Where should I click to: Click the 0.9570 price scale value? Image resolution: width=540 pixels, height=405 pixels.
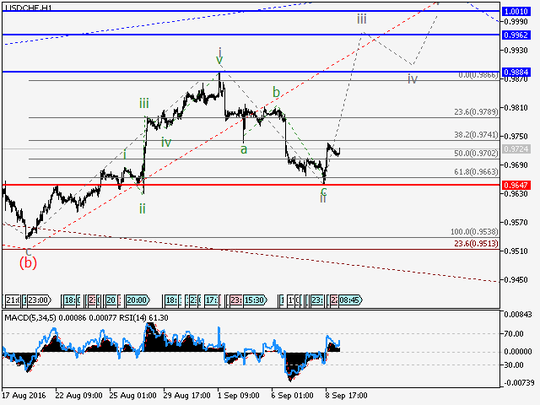pyautogui.click(x=516, y=222)
